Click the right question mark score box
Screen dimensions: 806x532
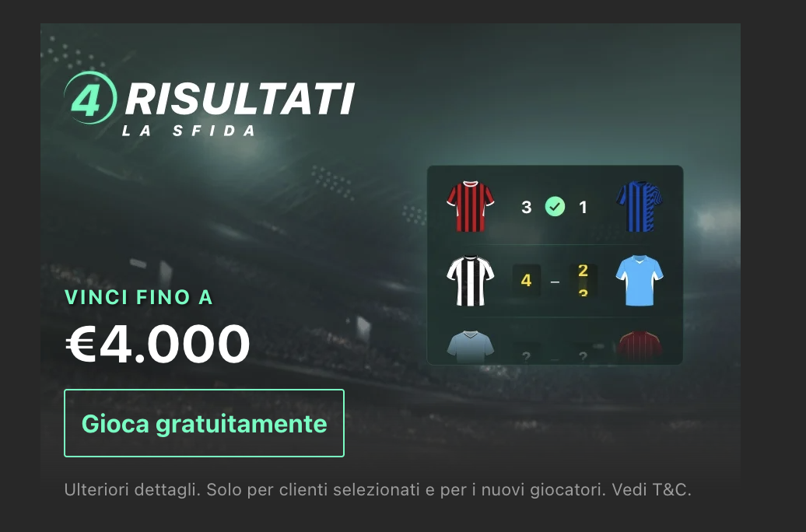[583, 355]
